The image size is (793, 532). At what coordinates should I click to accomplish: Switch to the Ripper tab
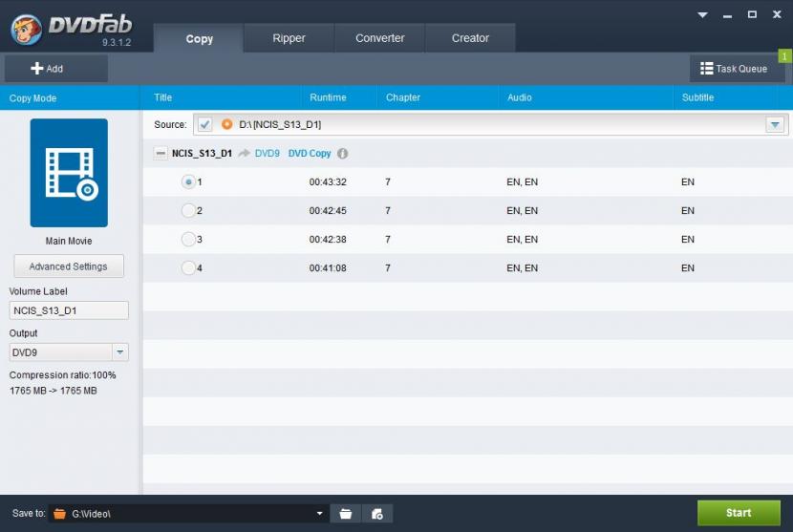289,38
